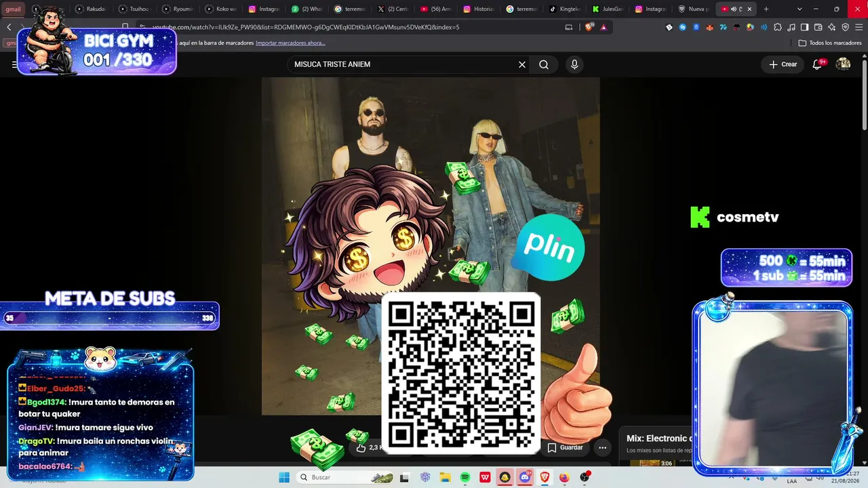Click the screen cast icon in address bar
This screenshot has width=868, height=488.
(569, 27)
